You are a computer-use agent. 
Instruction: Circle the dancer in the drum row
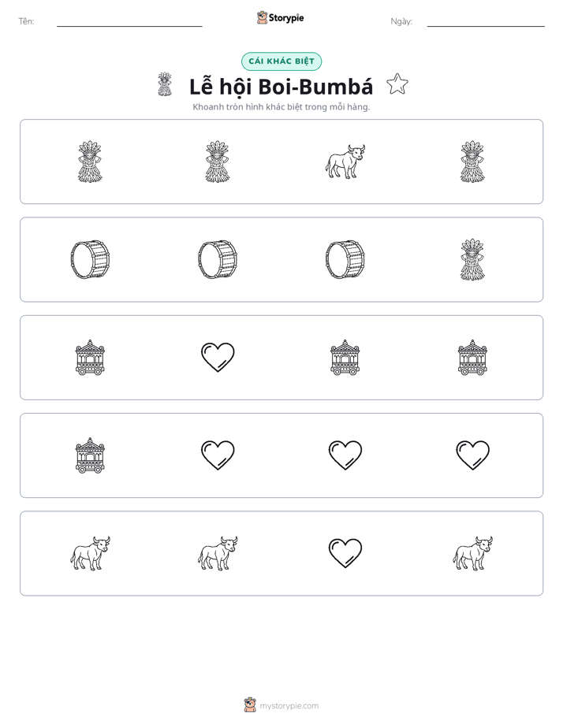pyautogui.click(x=472, y=259)
